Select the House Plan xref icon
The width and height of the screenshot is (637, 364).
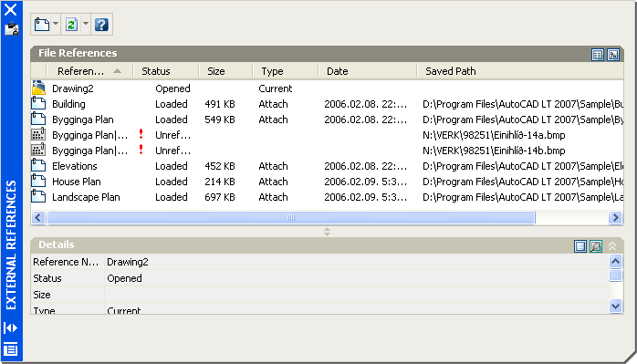(38, 181)
